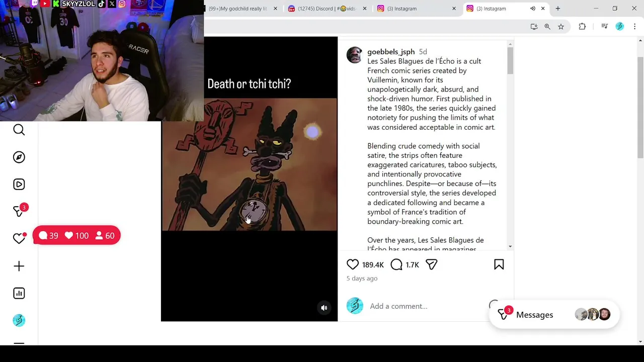Bookmark this page with the star icon
This screenshot has height=362, width=644.
coord(561,27)
